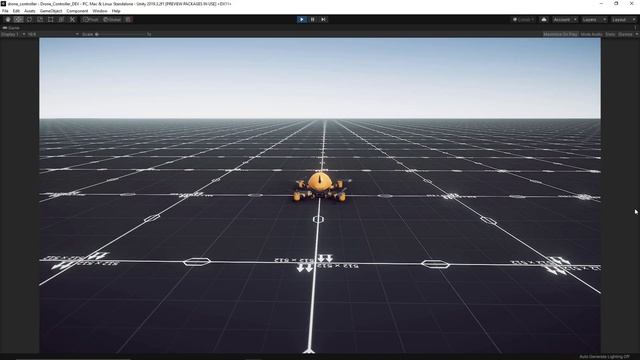Open the Layout dropdown

coord(624,20)
